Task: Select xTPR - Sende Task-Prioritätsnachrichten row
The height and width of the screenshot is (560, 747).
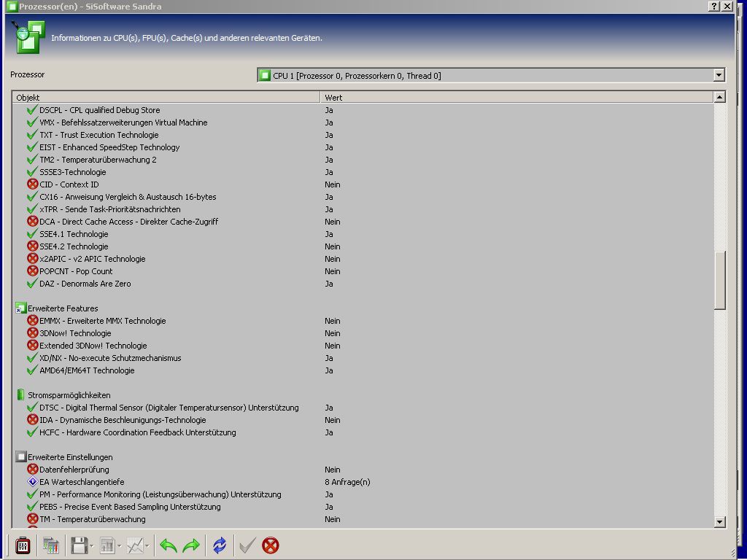Action: click(x=110, y=209)
